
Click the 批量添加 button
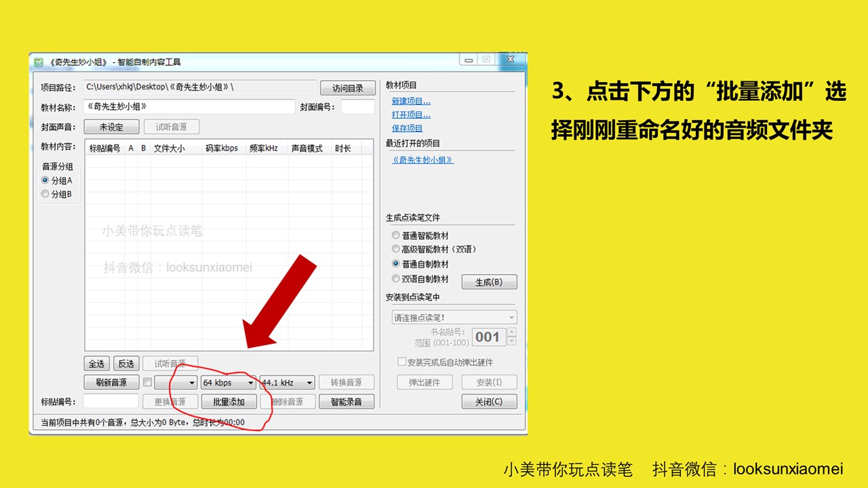pyautogui.click(x=229, y=402)
